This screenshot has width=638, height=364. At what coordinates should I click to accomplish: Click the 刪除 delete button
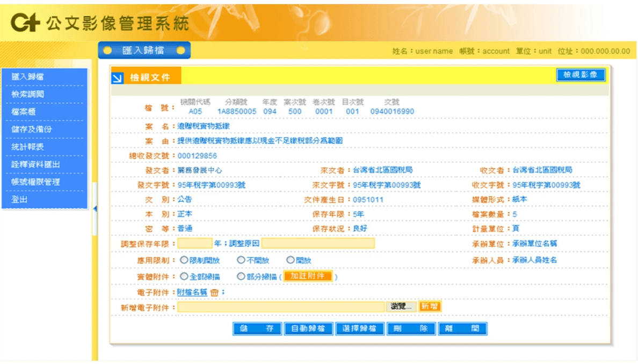410,329
